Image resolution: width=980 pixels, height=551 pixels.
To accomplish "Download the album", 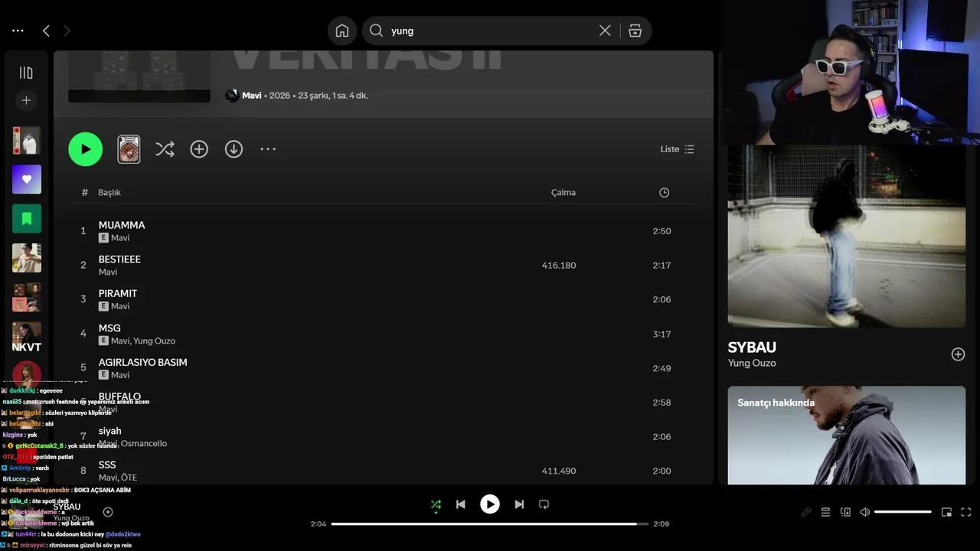I will coord(234,149).
